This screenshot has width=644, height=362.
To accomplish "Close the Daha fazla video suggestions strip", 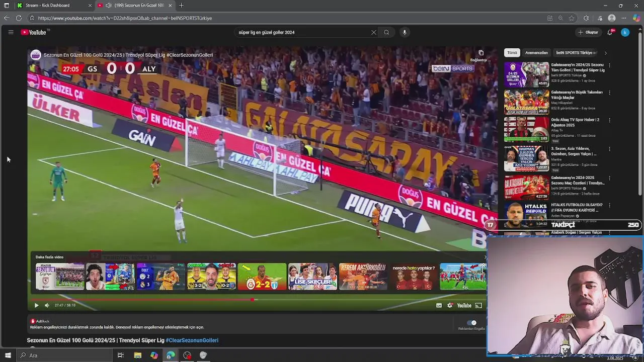I will click(x=485, y=257).
